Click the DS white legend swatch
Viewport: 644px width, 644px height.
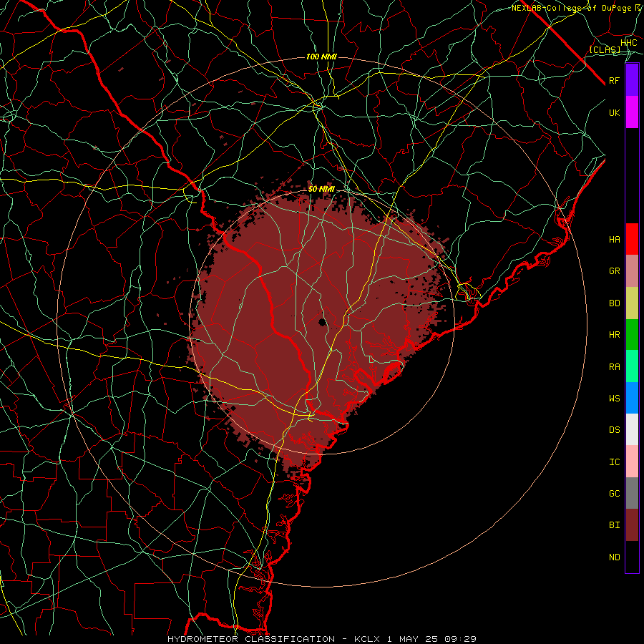coord(632,429)
